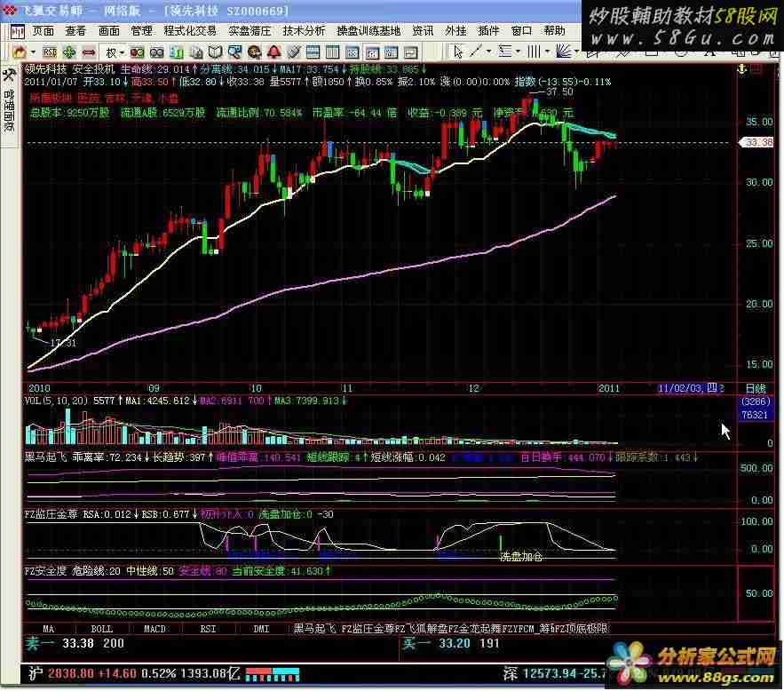Viewport: 784px width, 691px height.
Task: Open the 窗口 menu
Action: click(x=521, y=31)
